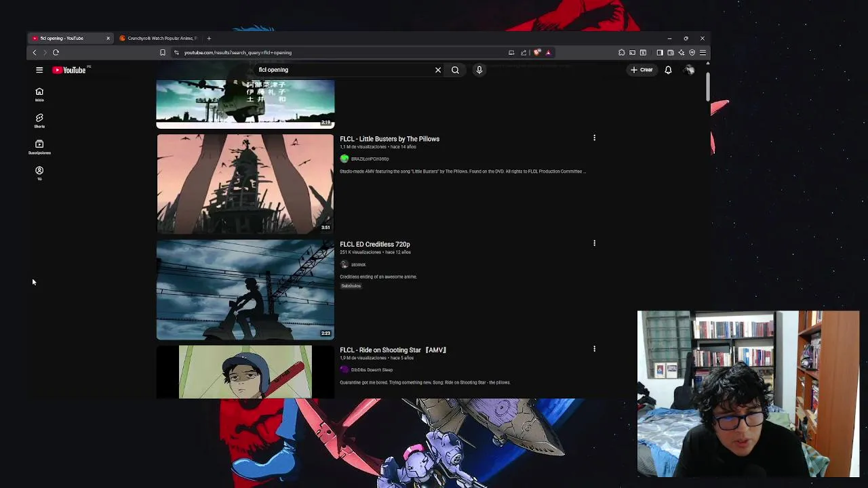The height and width of the screenshot is (488, 868).
Task: Open Suscripciones in the sidebar
Action: point(39,147)
